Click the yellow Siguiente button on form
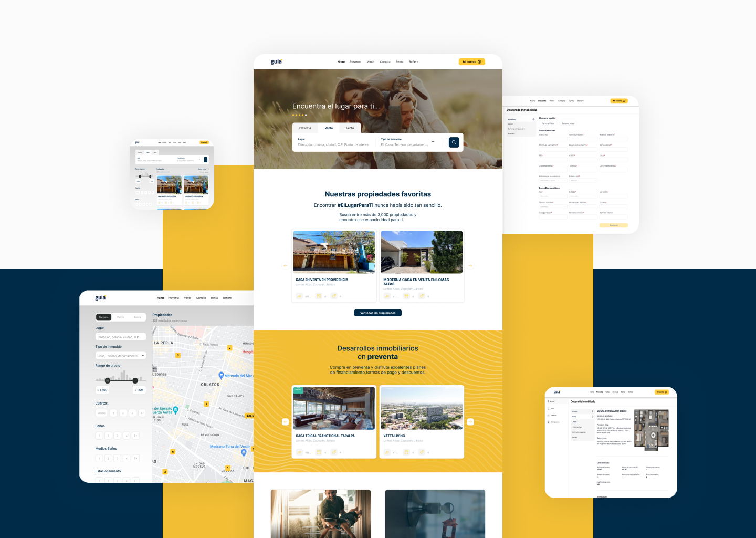756x538 pixels. pos(613,225)
